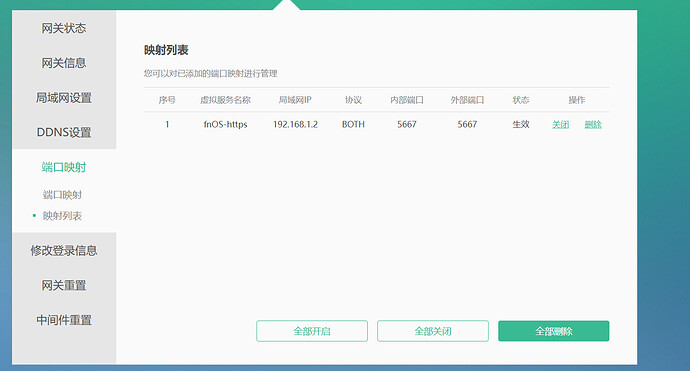
Task: Open the 端口映射 sub-item under the heading
Action: (x=62, y=195)
